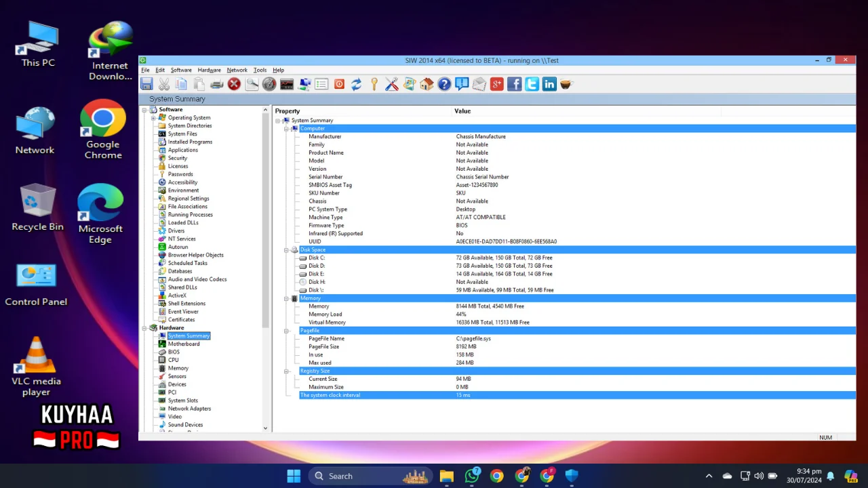
Task: Click the crossed tools toolbar icon
Action: (x=392, y=84)
